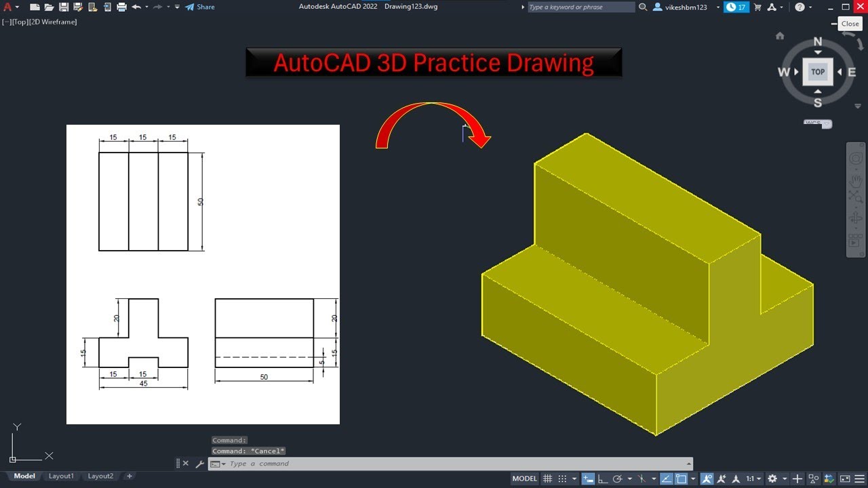Screen dimensions: 868x488
Task: Click the Plot printer icon
Action: (121, 7)
